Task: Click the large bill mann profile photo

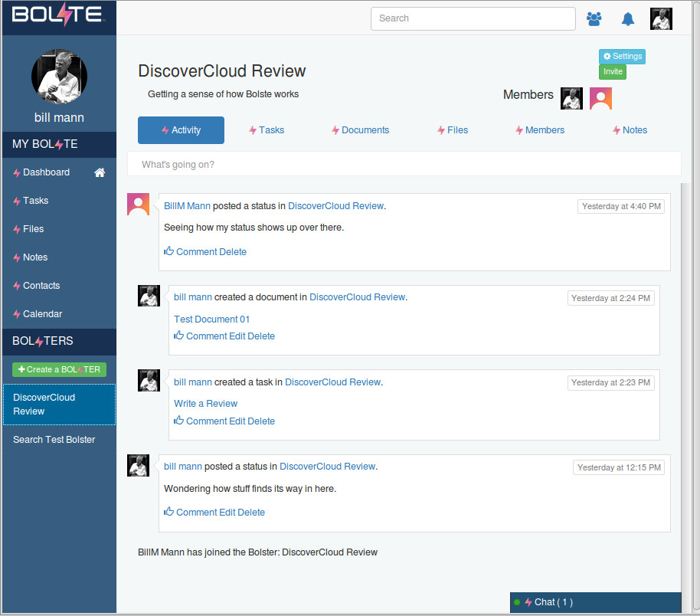Action: pos(59,77)
